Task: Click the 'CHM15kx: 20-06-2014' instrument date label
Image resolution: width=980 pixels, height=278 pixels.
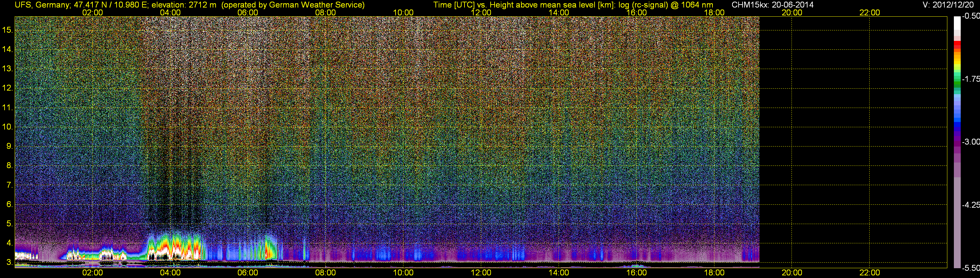Action: (772, 5)
